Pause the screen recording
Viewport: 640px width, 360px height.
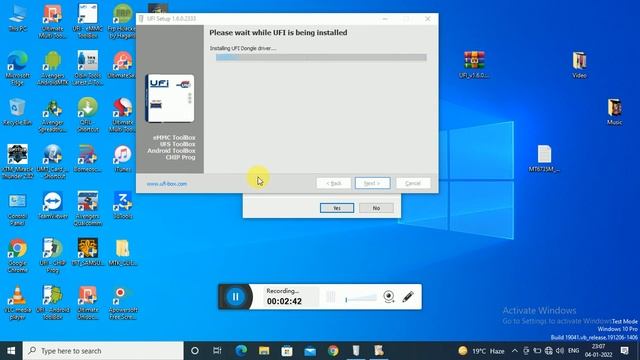tap(236, 297)
